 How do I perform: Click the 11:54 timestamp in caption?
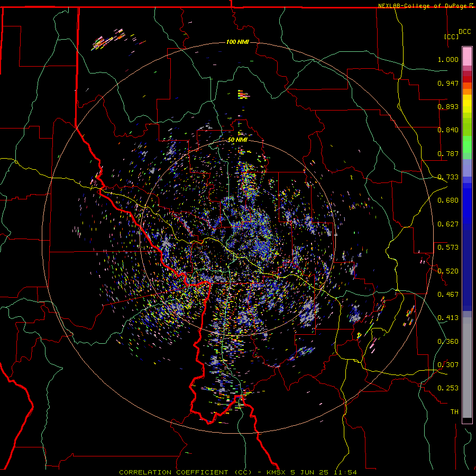point(346,472)
